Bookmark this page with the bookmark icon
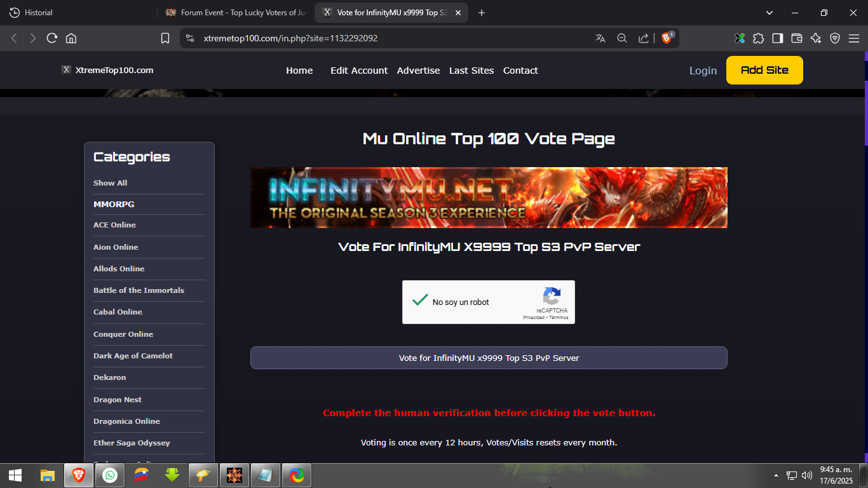The image size is (868, 488). 165,38
